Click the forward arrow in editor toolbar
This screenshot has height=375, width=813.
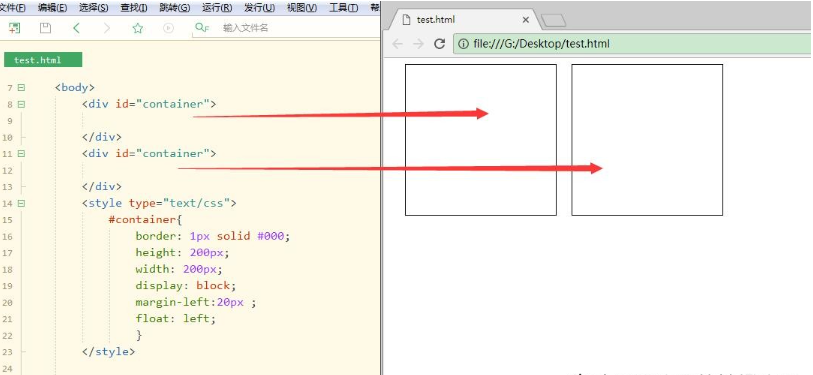point(107,28)
